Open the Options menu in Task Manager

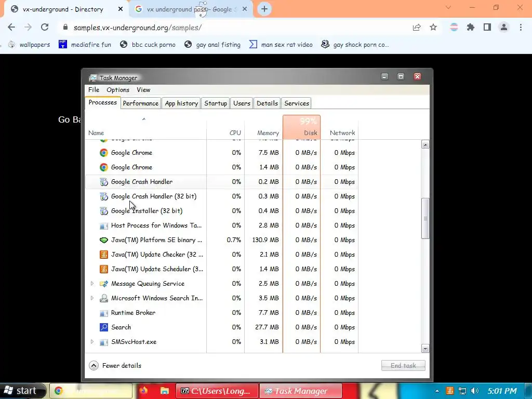point(118,89)
